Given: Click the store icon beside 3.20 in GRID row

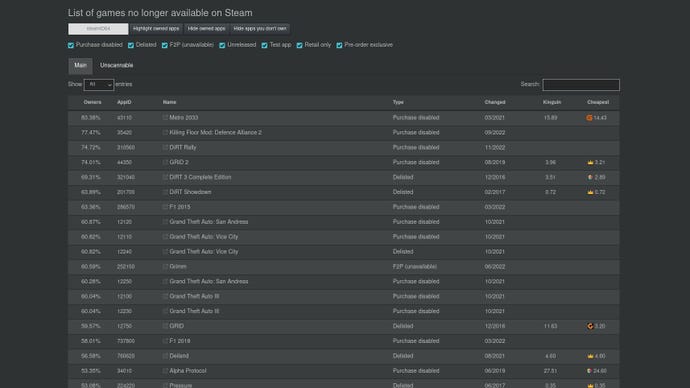Looking at the screenshot, I should point(590,326).
